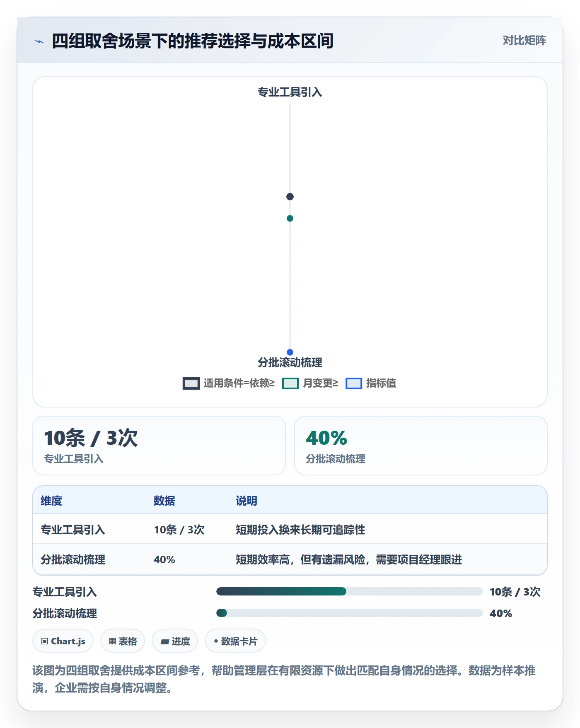
Task: Click the main title 四组取舍场景下的推荐选择与成本区间
Action: click(193, 41)
